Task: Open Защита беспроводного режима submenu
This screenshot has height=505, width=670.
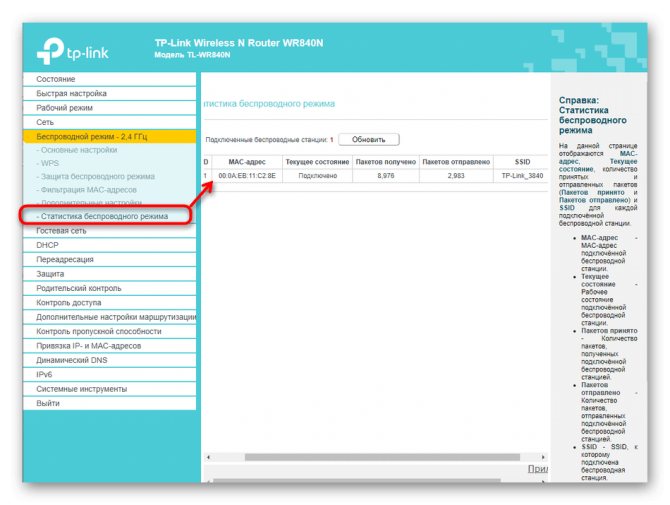Action: (x=95, y=176)
